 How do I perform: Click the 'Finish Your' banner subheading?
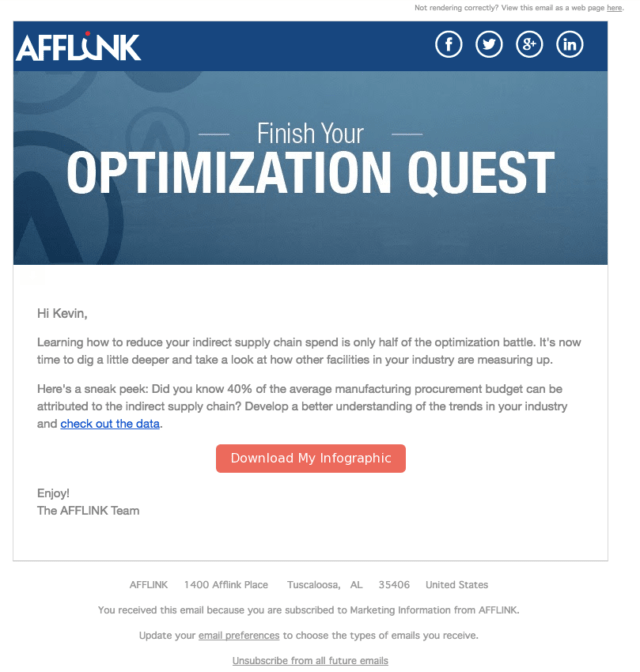tap(310, 133)
